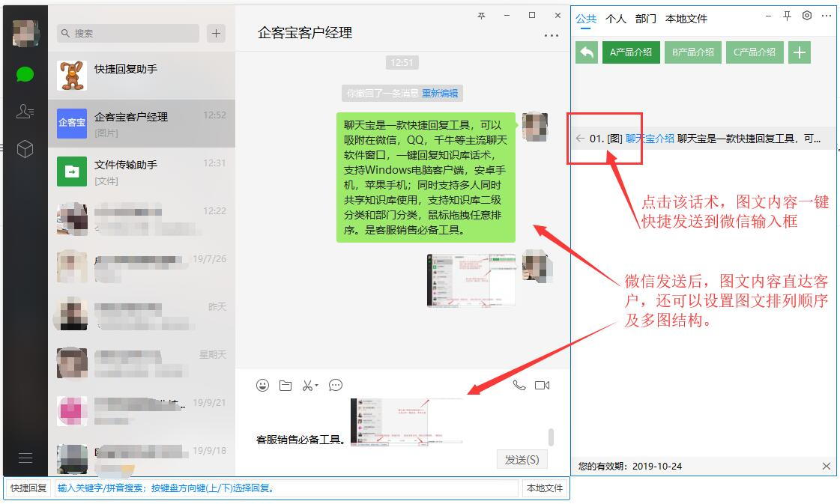Close the 您的有效期 validity notice

point(827,466)
